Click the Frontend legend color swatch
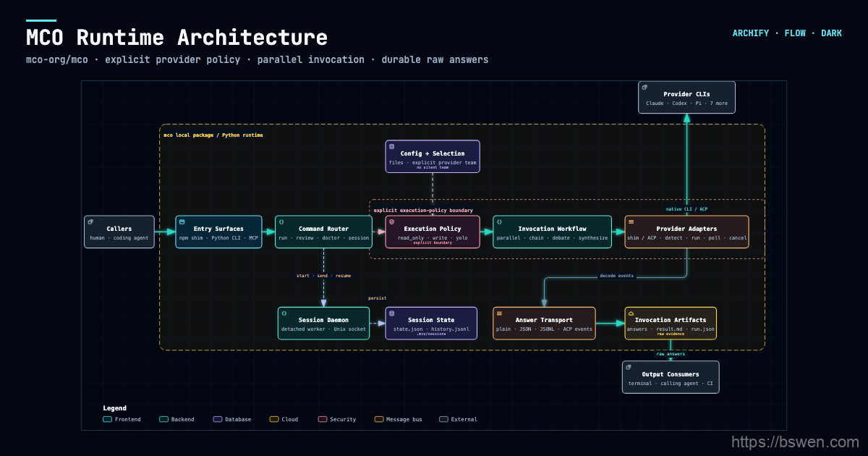Screen dimensions: 868x456 tap(108, 419)
